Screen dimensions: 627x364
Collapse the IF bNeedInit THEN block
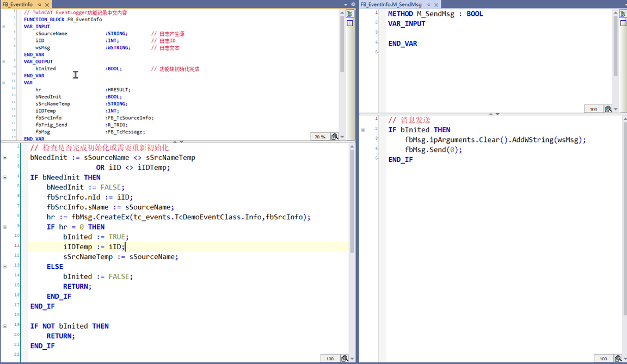(4, 177)
